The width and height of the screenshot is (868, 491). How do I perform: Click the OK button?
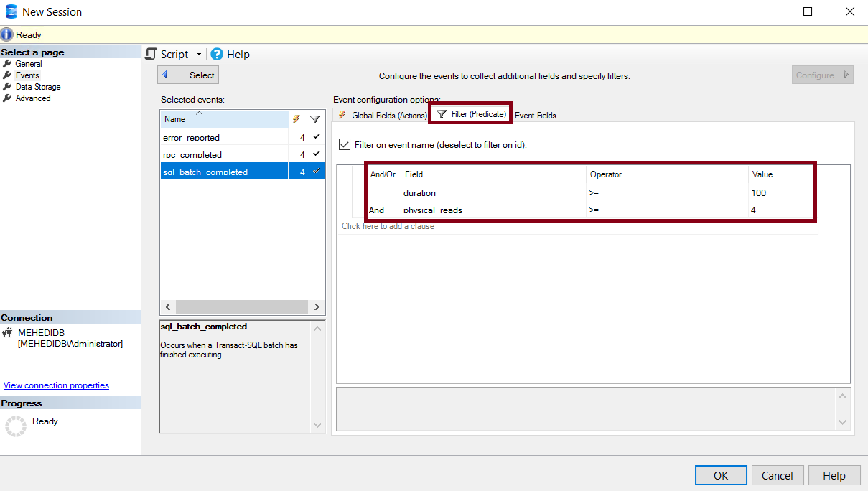click(720, 475)
